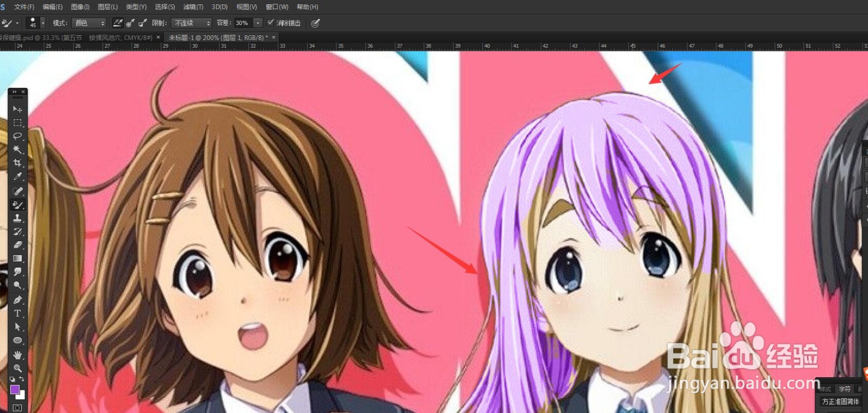Select the 方正准圆简体 font field
Image resolution: width=868 pixels, height=413 pixels.
click(840, 402)
